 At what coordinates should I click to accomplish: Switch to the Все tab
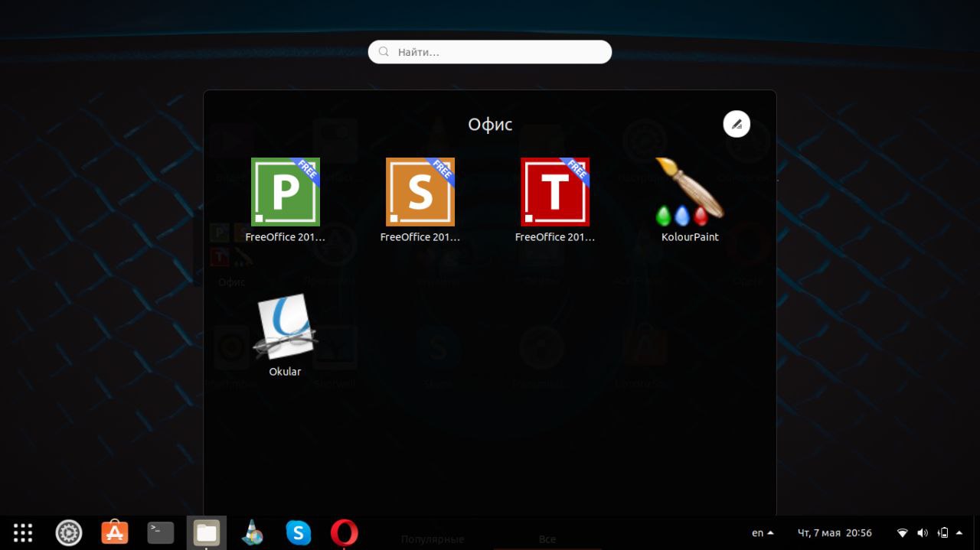[547, 539]
